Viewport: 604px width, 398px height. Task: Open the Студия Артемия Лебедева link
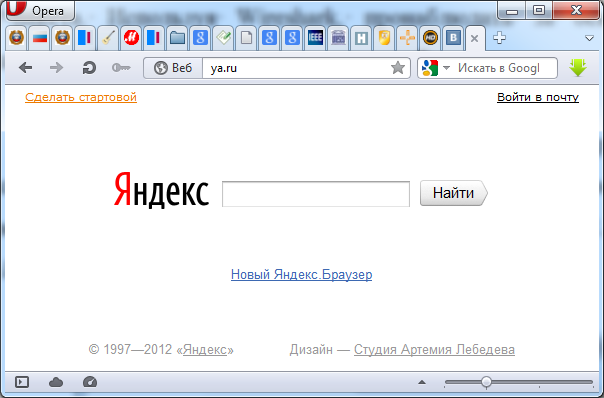[434, 349]
